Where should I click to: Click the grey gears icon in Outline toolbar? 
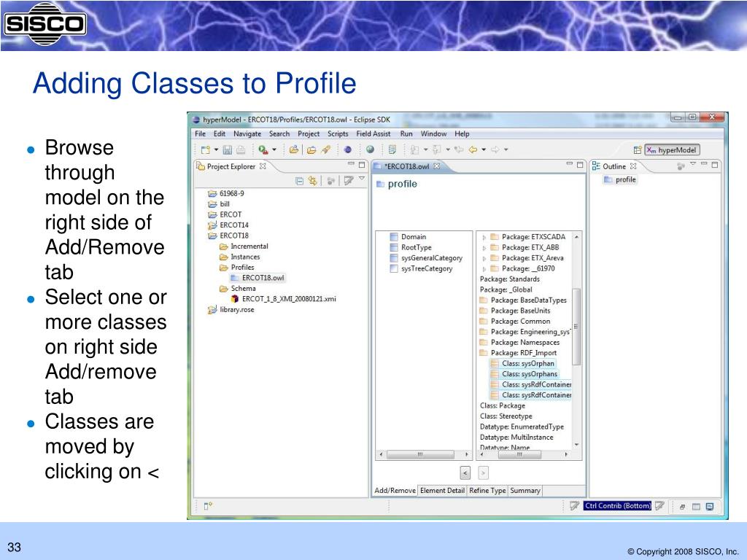point(681,166)
